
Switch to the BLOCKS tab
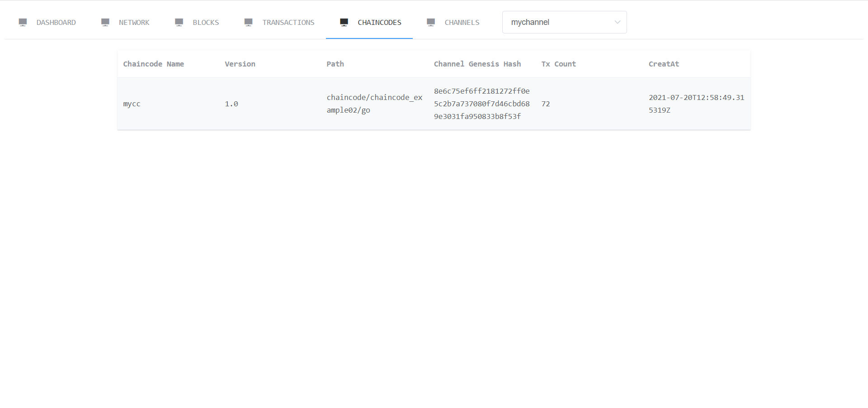click(206, 22)
